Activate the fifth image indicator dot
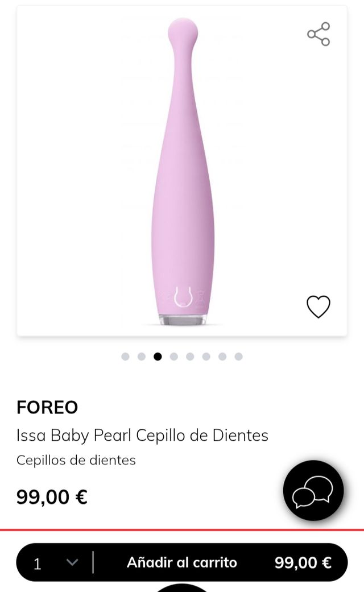 189,357
